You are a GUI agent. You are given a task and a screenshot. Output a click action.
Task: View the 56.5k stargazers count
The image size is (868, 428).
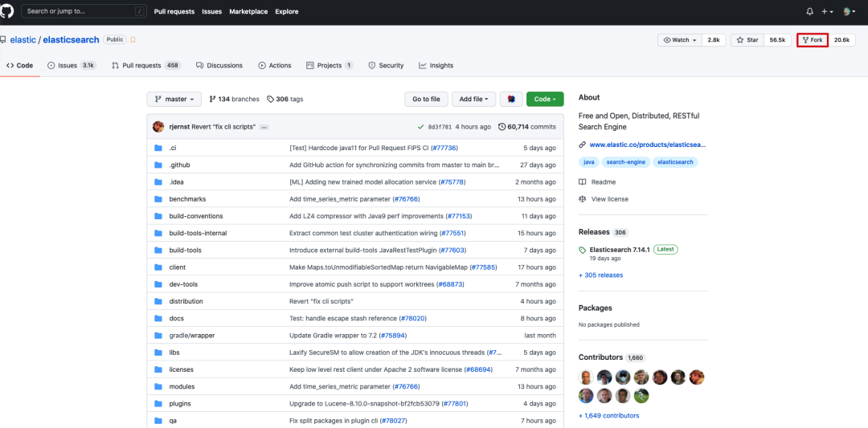click(777, 40)
